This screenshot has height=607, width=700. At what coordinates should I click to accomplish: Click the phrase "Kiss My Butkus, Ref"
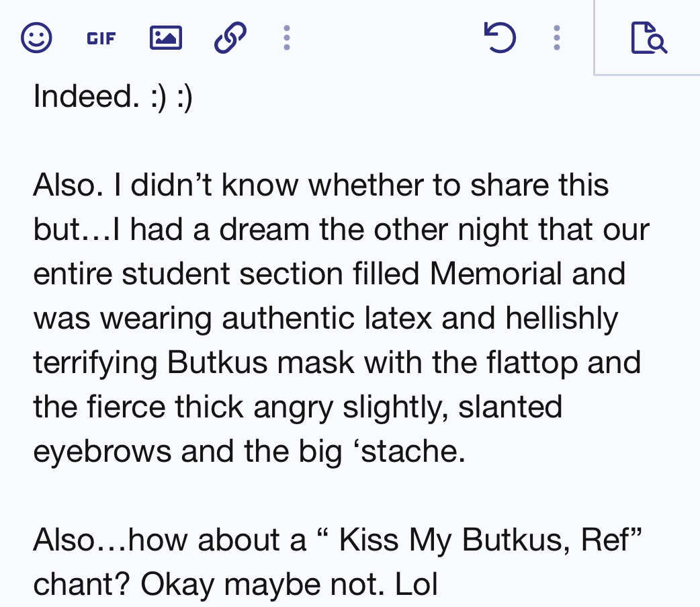click(x=488, y=540)
